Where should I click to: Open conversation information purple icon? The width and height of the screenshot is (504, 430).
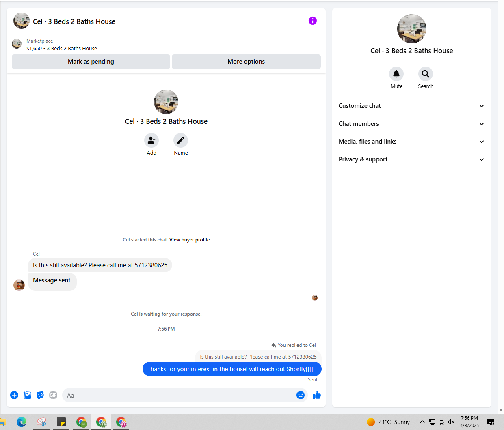point(312,21)
